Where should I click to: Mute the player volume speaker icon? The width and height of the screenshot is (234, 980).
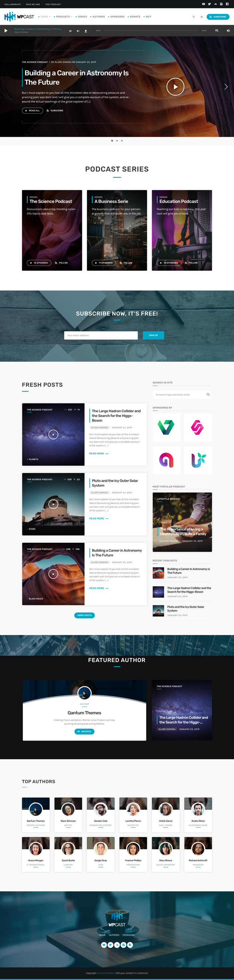[x=228, y=31]
